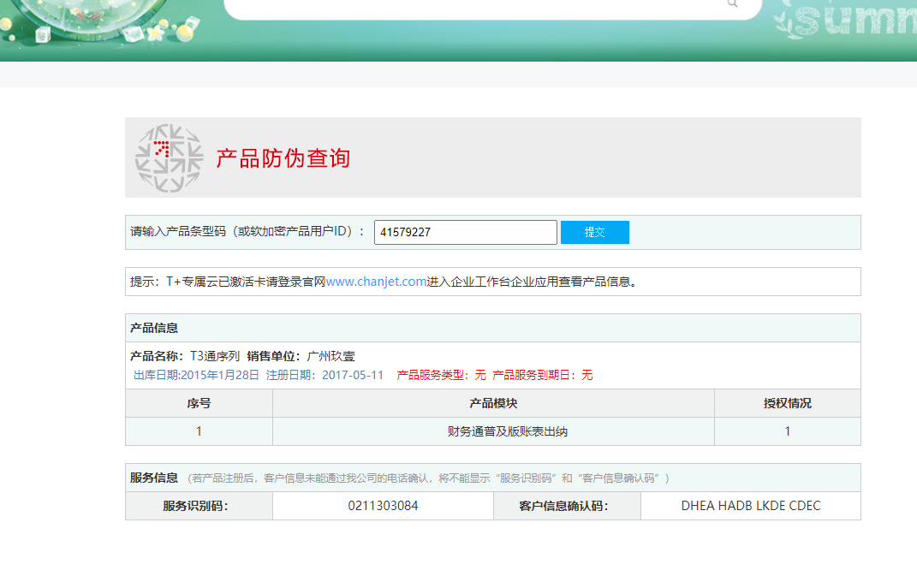The height and width of the screenshot is (588, 917).
Task: Select the 注册日期: 2017-05-11 text
Action: tap(325, 375)
